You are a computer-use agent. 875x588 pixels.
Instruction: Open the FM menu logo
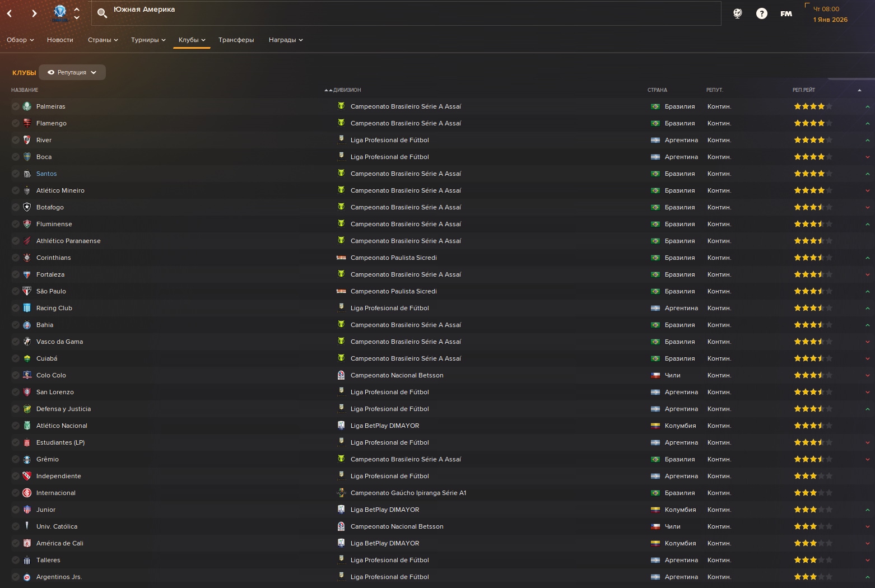[786, 13]
